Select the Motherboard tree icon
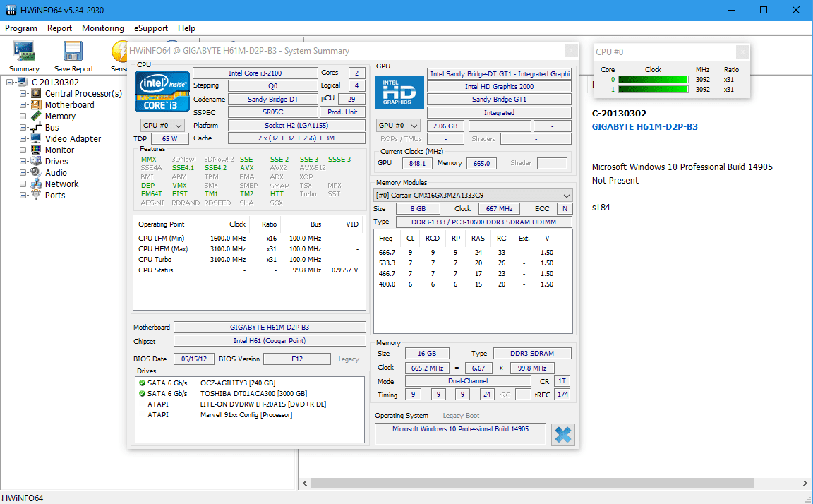 coord(36,104)
